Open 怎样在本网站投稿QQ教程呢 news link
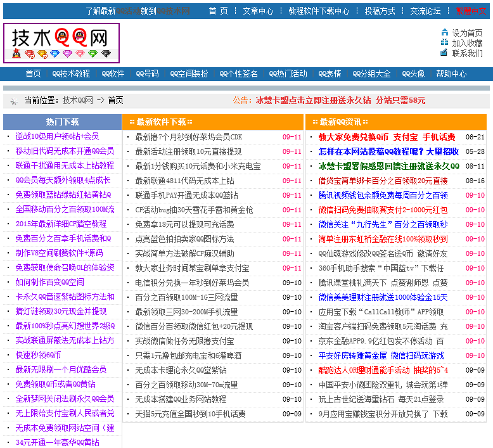Screen dimensions: 493x448 388,151
